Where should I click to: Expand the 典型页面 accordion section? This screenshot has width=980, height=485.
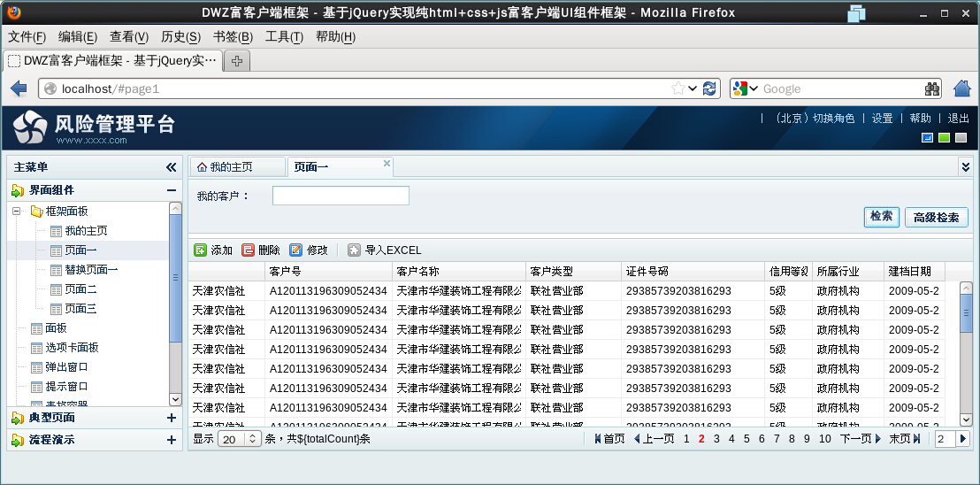click(x=172, y=418)
